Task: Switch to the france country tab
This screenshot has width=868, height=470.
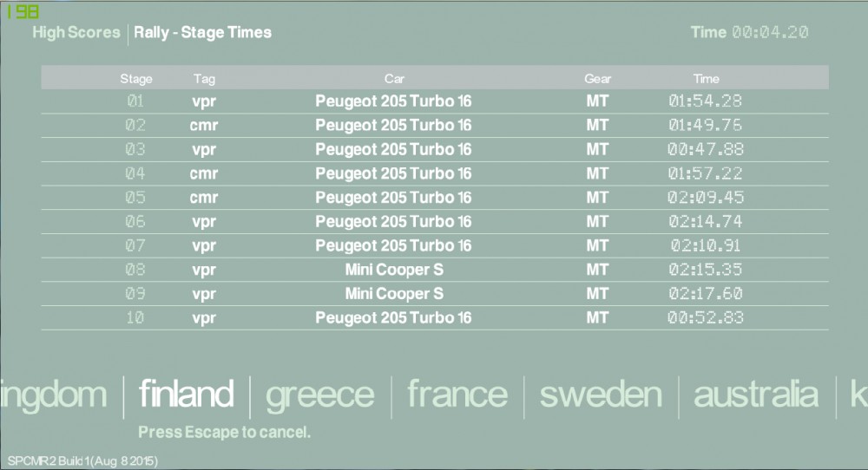Action: coord(457,395)
